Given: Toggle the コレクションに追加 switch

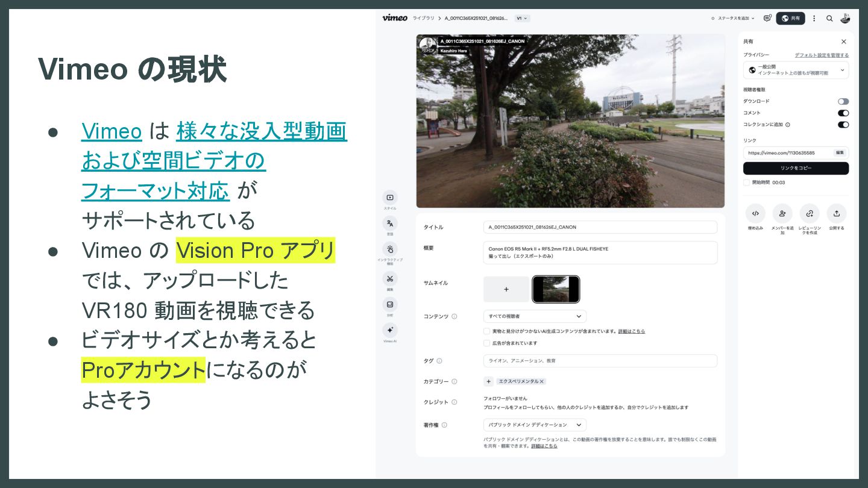Looking at the screenshot, I should click(x=843, y=125).
